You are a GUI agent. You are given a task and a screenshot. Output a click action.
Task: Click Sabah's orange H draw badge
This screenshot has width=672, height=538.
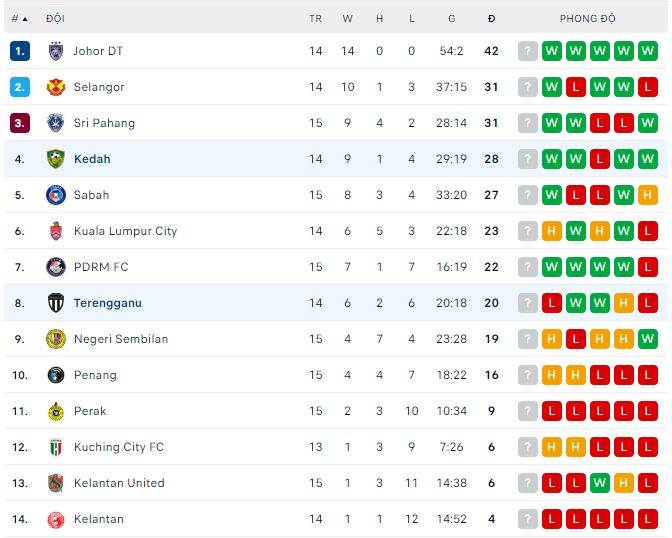coord(648,195)
